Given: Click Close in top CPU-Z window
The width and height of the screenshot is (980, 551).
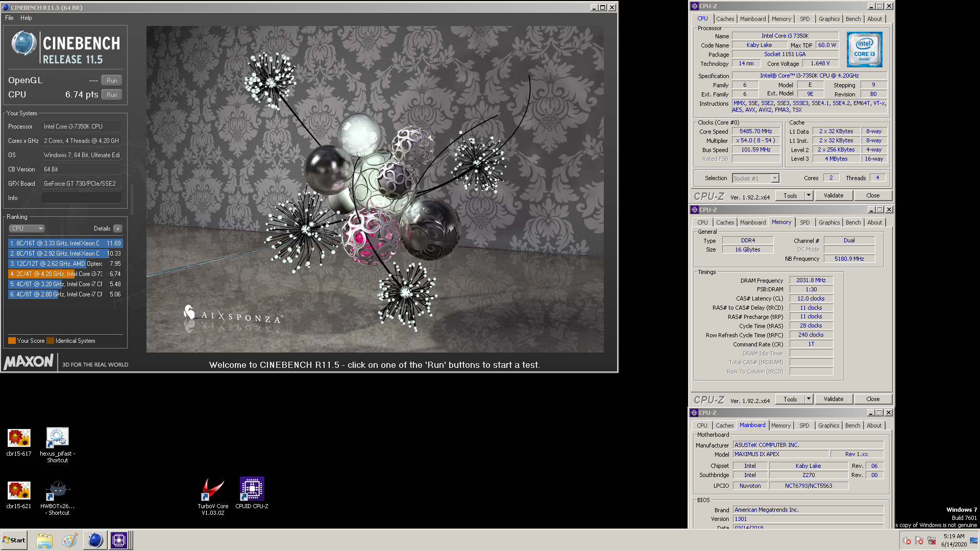Looking at the screenshot, I should point(873,195).
